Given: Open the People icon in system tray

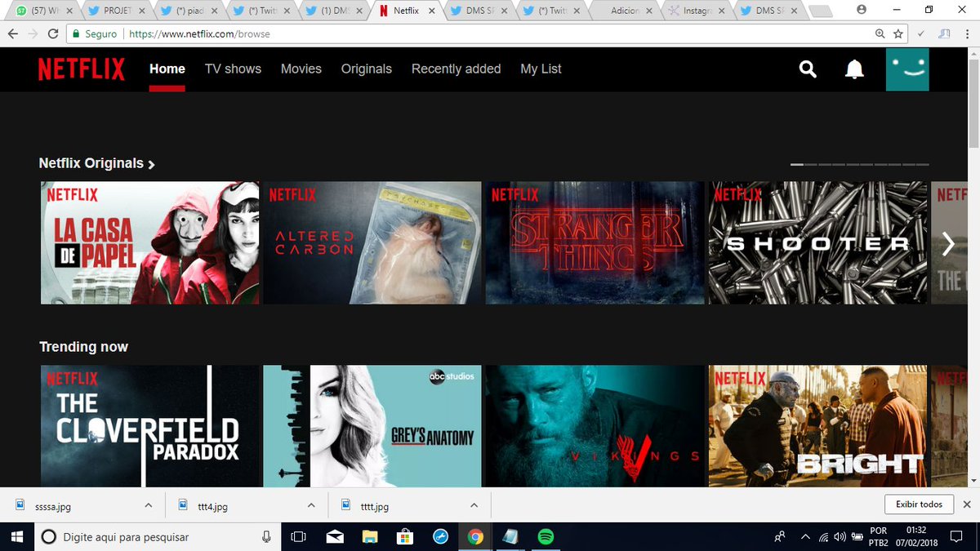Looking at the screenshot, I should (780, 537).
